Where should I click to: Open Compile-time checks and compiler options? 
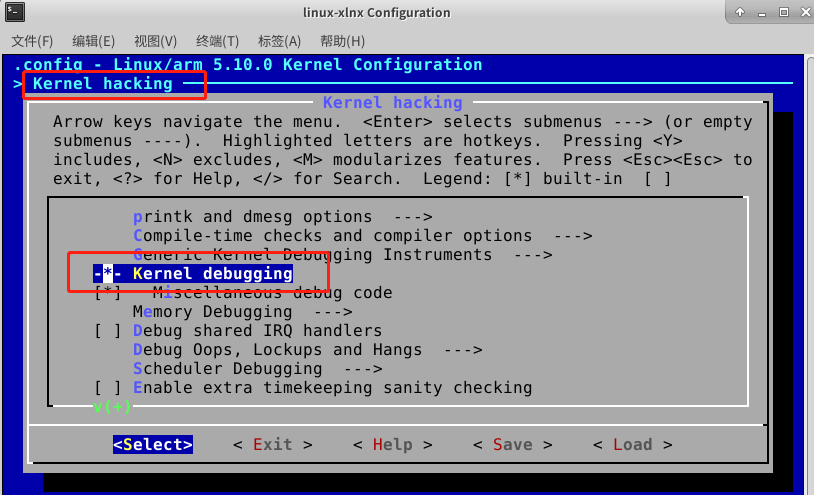pos(362,236)
